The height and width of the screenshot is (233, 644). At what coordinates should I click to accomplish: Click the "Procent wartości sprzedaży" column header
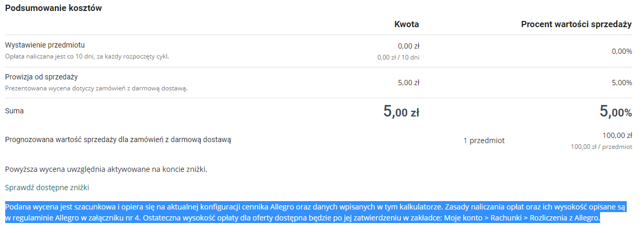pyautogui.click(x=576, y=24)
